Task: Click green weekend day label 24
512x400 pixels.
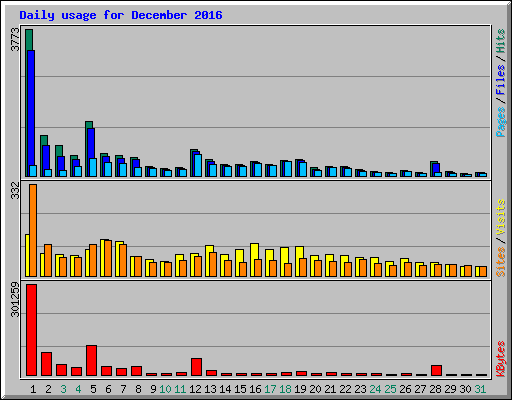Action: (x=375, y=389)
